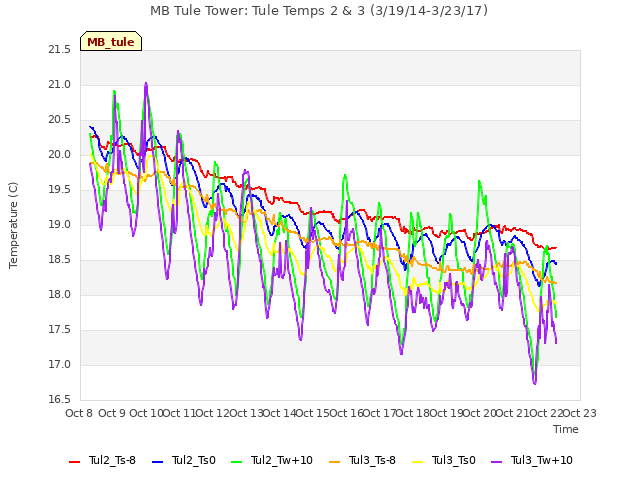Click the orange Tul3_Ts-8 legend swatch
640x480 pixels.
click(x=335, y=461)
